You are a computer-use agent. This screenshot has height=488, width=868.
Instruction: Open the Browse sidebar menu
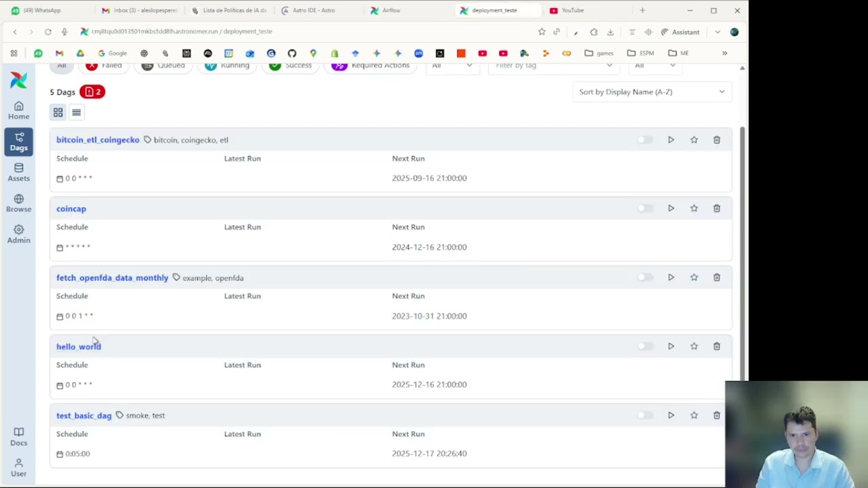18,203
